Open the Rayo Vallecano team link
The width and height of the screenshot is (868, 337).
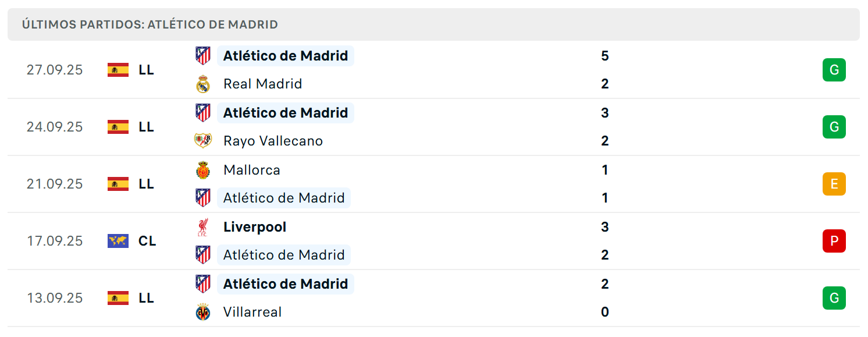click(x=273, y=141)
